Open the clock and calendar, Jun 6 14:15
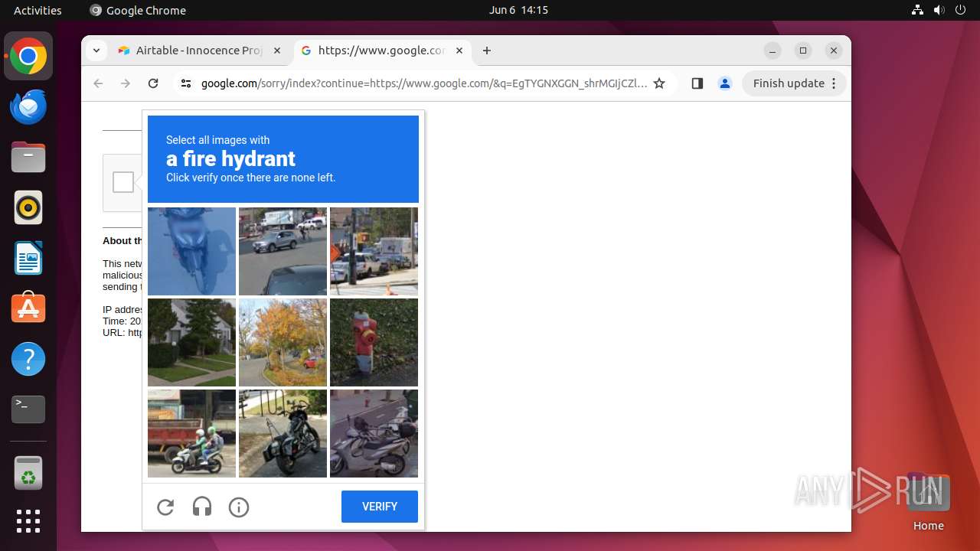 pyautogui.click(x=518, y=10)
